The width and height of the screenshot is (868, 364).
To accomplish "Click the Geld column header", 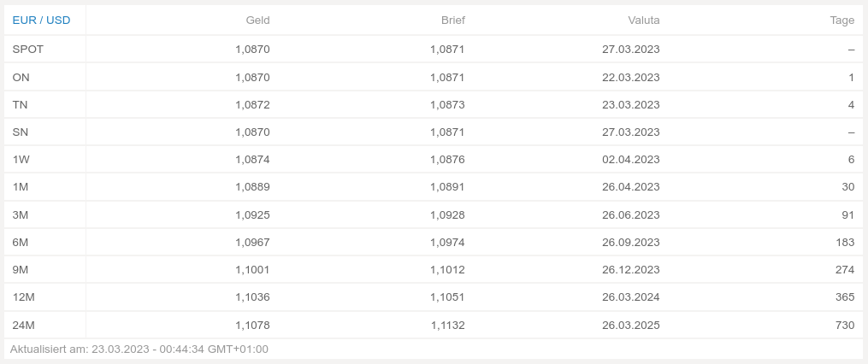I will (257, 20).
